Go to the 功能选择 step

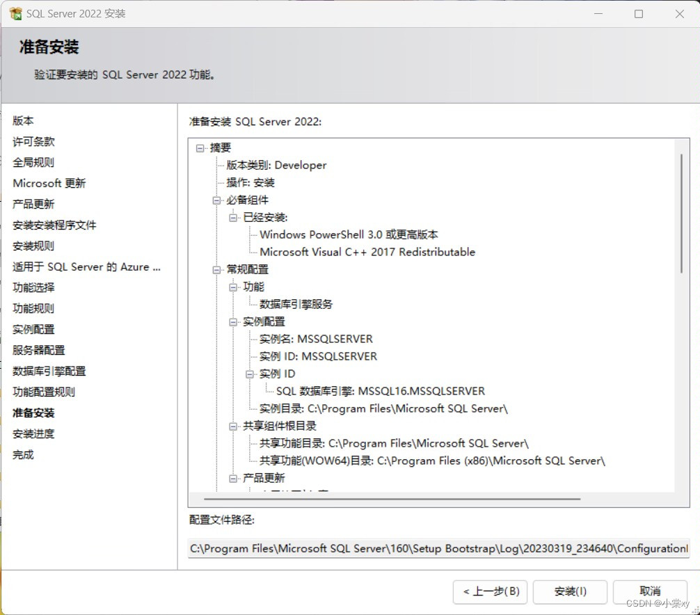click(33, 288)
